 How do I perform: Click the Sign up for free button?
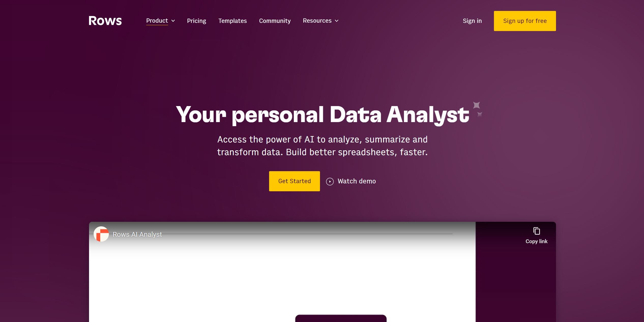[x=525, y=21]
